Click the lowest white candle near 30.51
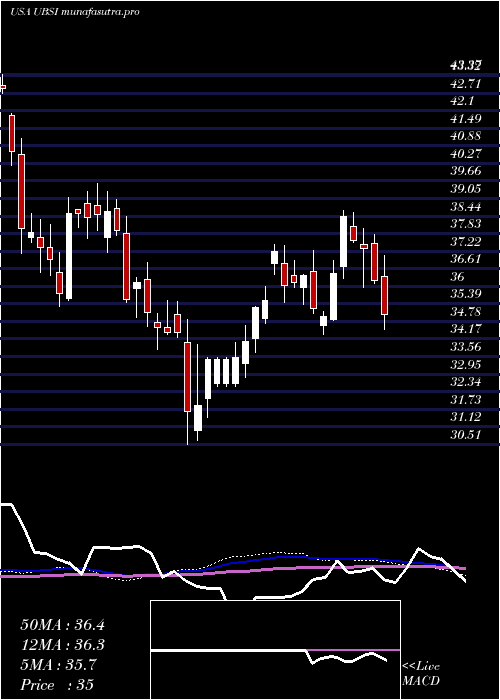 [198, 418]
